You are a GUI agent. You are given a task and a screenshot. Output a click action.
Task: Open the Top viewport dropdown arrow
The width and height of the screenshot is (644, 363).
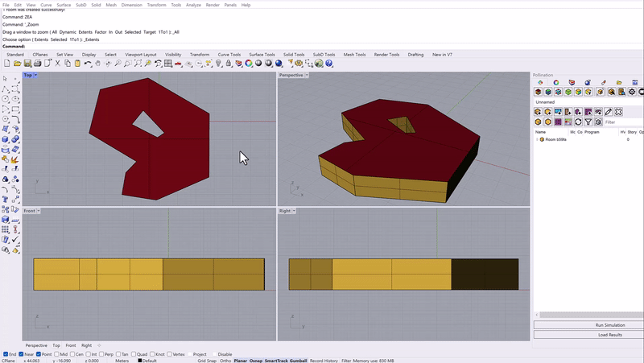point(36,75)
